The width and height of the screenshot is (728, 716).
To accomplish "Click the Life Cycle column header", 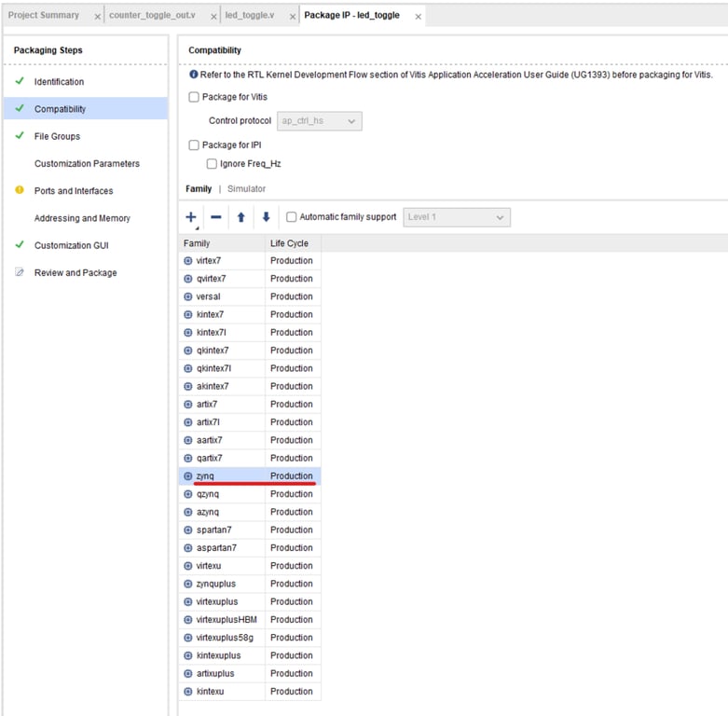I will click(x=293, y=243).
